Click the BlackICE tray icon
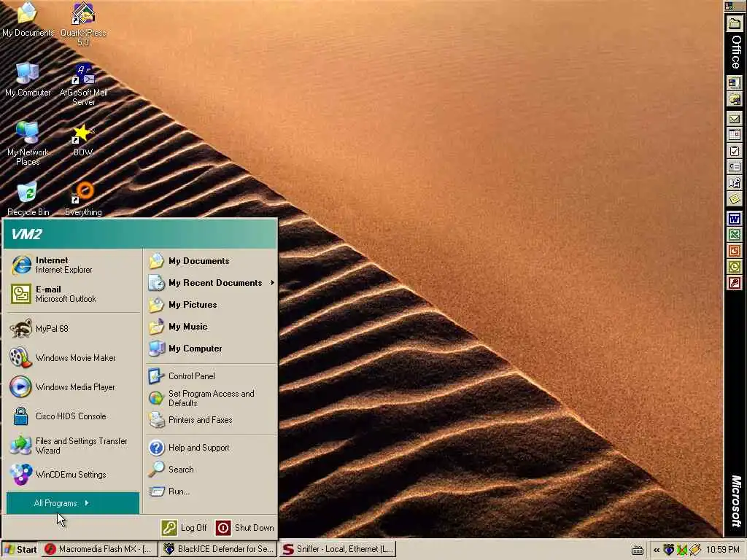747x560 pixels. coord(669,550)
